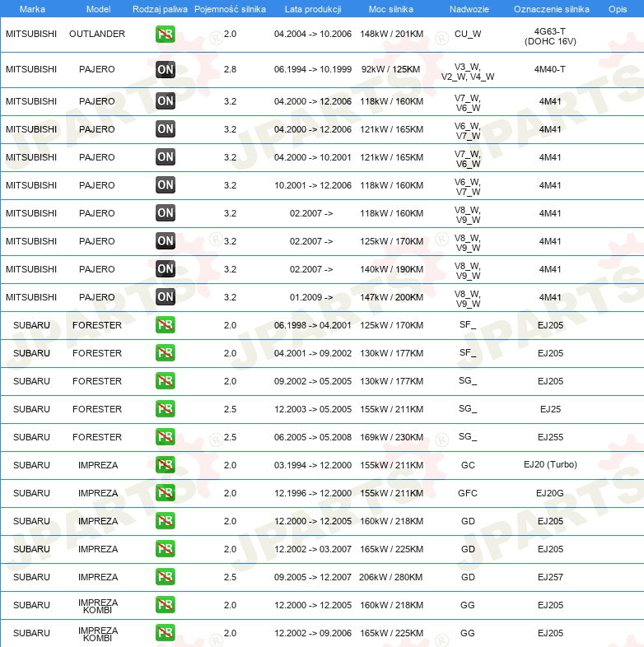Select the EJ20G engine code
This screenshot has width=644, height=647.
coord(550,493)
